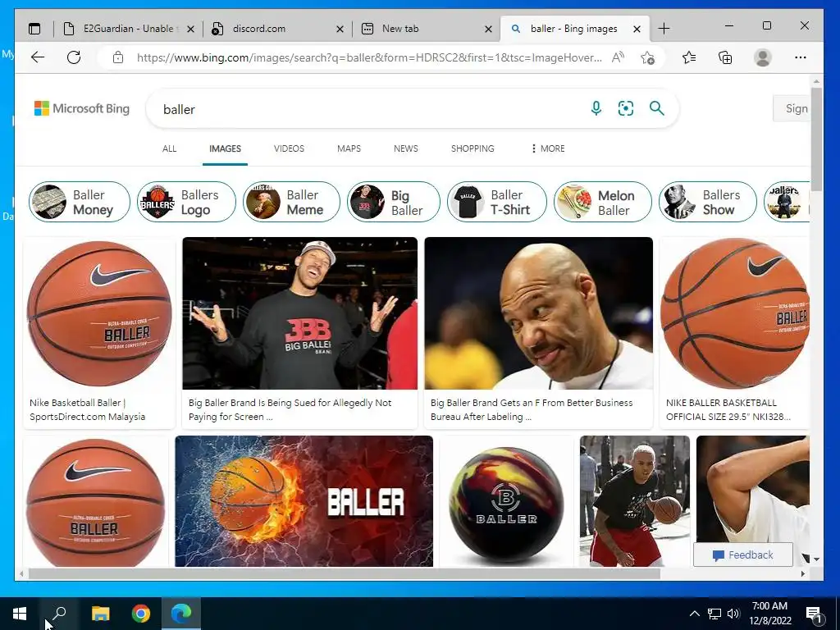
Task: Open Nike Basketball Baller SportsDirect image
Action: coord(99,313)
